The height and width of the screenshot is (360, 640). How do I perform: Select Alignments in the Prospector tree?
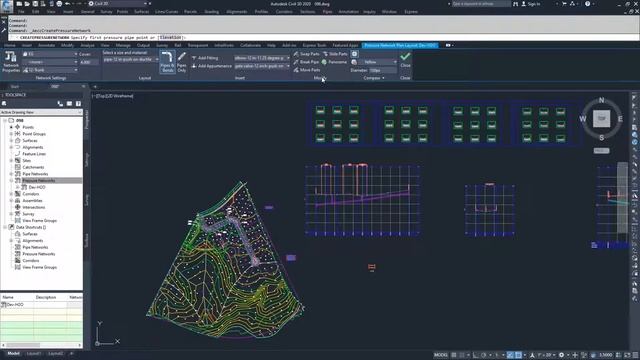coord(33,147)
